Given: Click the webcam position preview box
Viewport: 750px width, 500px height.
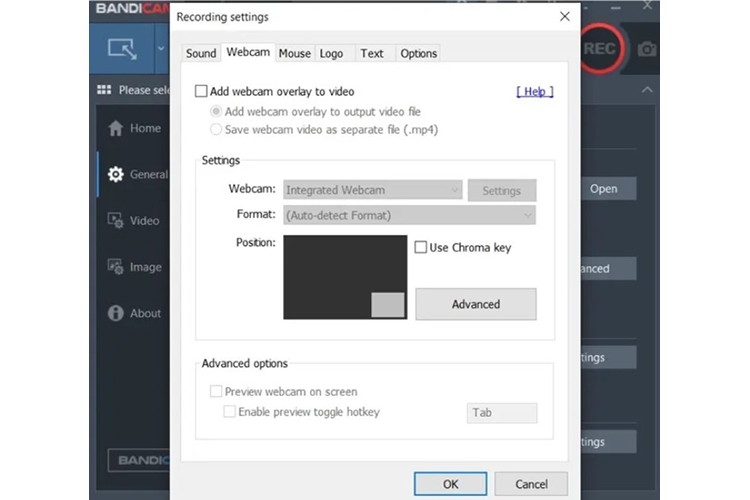Looking at the screenshot, I should (x=345, y=277).
